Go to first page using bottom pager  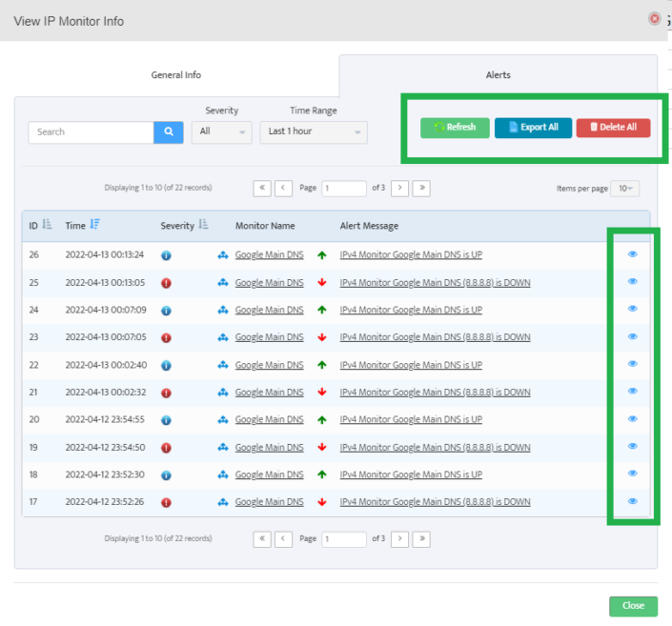point(262,539)
